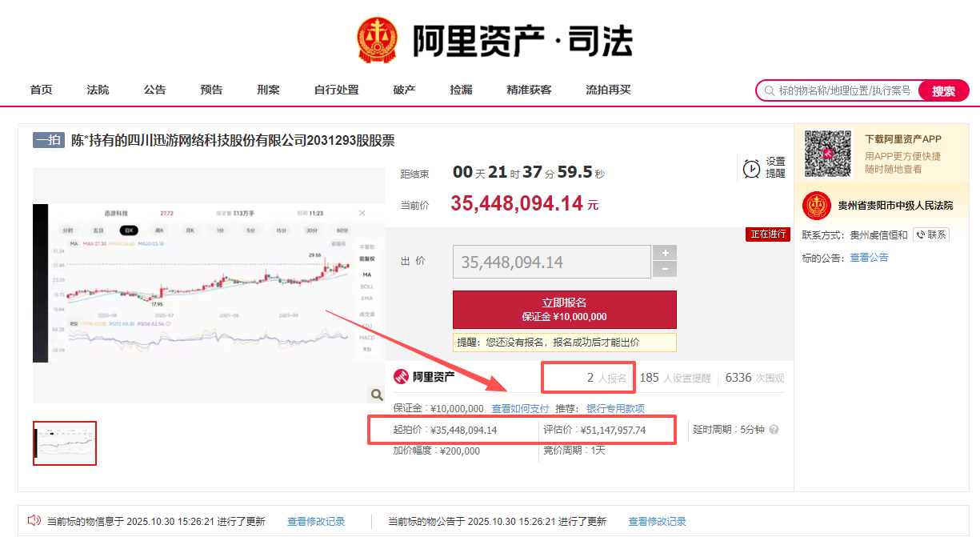Decrease the bid with minus stepper

point(664,270)
